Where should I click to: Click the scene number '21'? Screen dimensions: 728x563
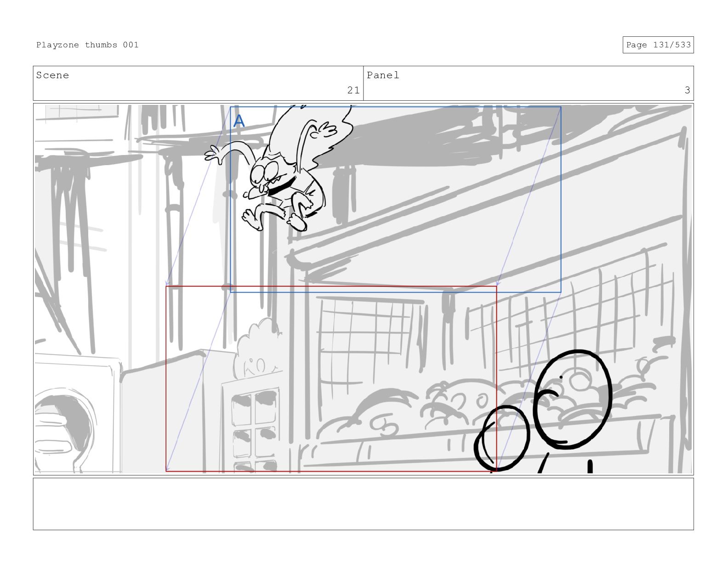(353, 90)
